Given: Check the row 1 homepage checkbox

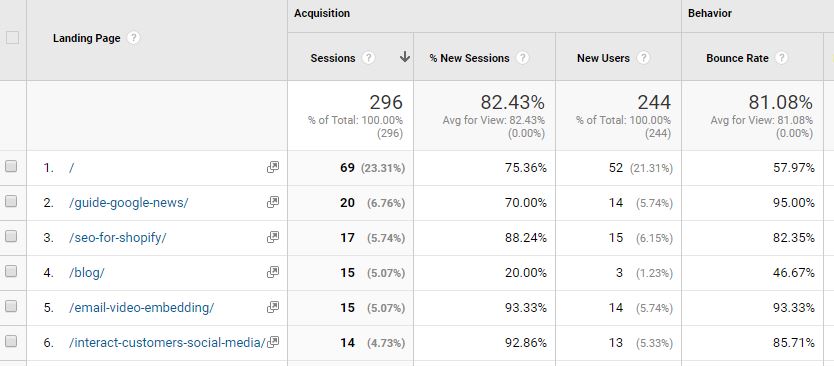Looking at the screenshot, I should [11, 167].
